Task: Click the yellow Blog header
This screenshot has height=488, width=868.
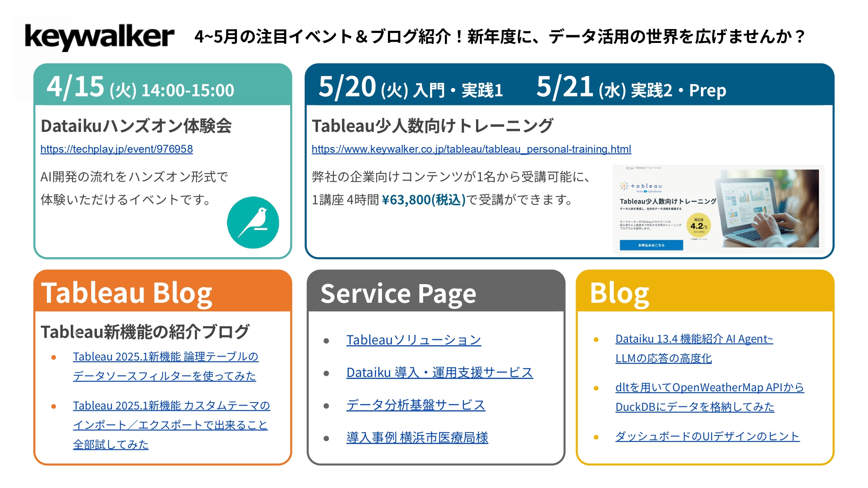Action: (705, 291)
